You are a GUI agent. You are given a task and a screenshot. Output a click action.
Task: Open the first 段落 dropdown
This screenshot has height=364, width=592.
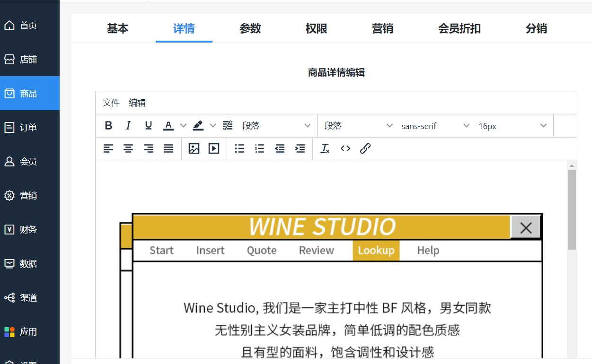[276, 126]
